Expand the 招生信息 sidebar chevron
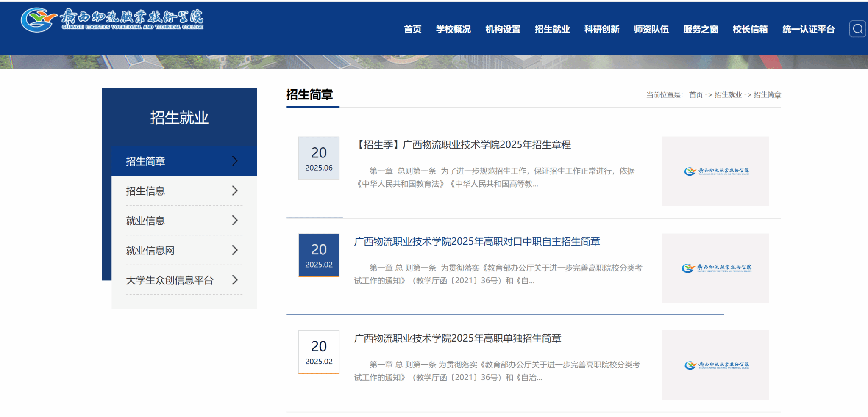The width and height of the screenshot is (868, 417). pos(235,191)
